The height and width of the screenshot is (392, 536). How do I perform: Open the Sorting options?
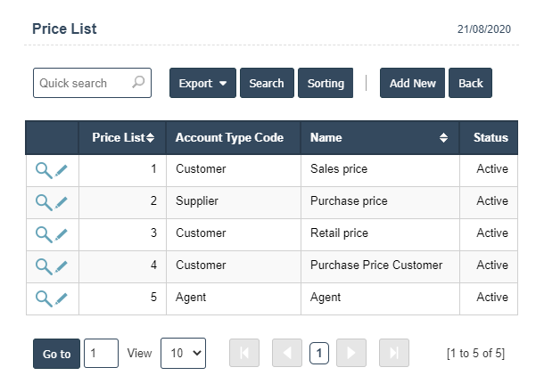(x=326, y=83)
